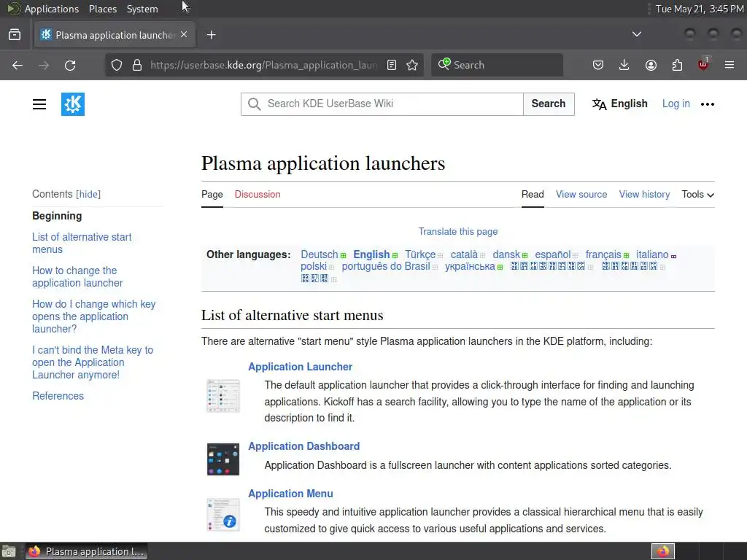Switch to español language version
This screenshot has width=747, height=560.
[553, 254]
